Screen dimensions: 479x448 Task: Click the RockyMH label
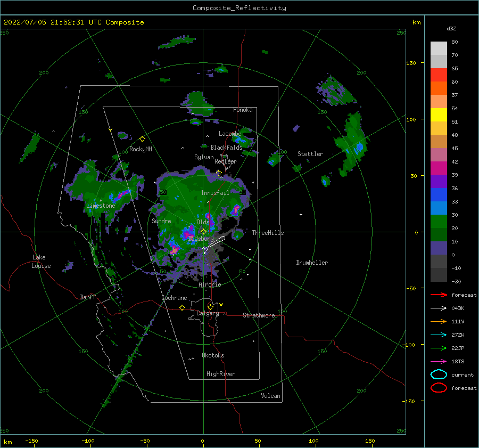tap(141, 149)
